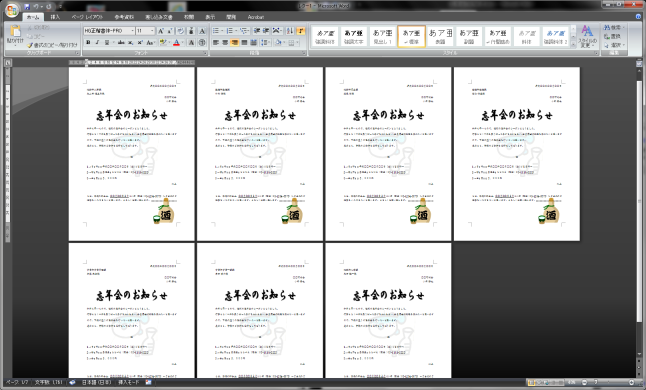Click the bullet list icon

pyautogui.click(x=217, y=31)
